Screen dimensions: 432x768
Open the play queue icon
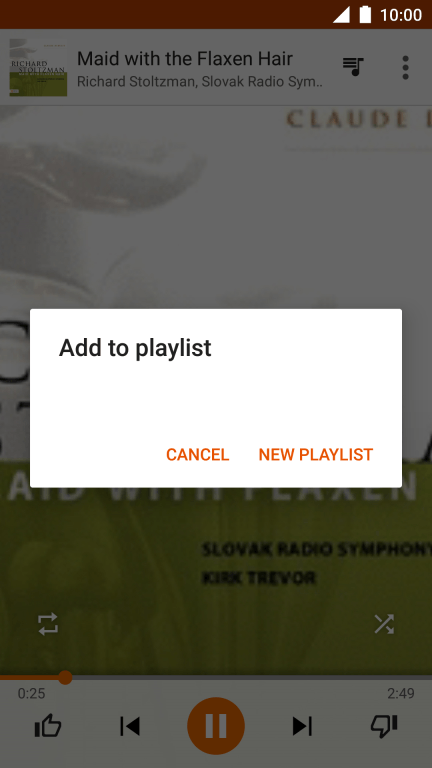[x=353, y=67]
